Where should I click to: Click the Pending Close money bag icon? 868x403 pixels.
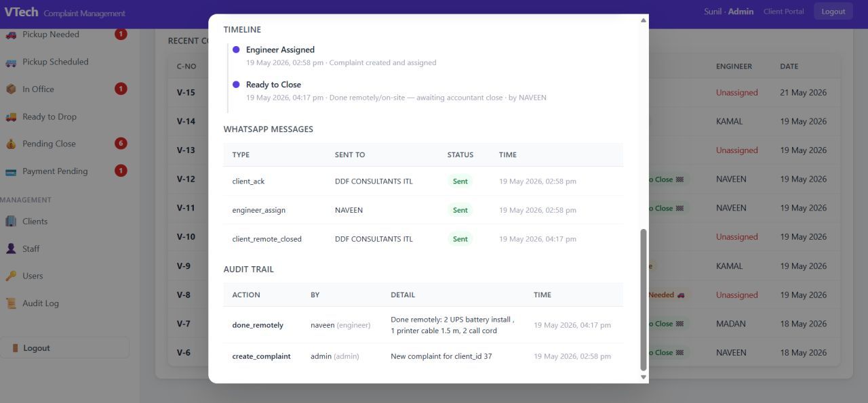pos(11,144)
